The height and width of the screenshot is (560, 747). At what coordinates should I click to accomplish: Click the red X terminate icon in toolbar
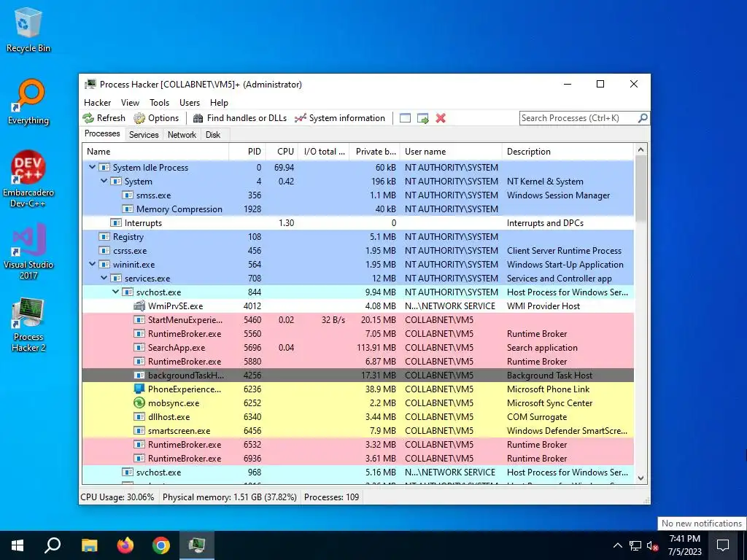point(441,118)
